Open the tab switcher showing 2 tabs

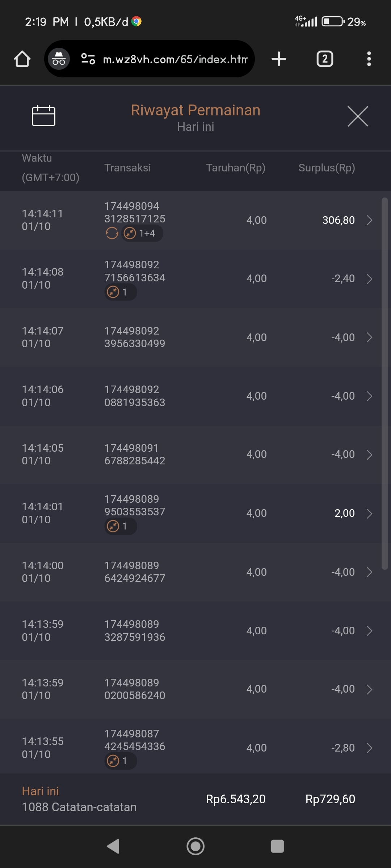325,59
